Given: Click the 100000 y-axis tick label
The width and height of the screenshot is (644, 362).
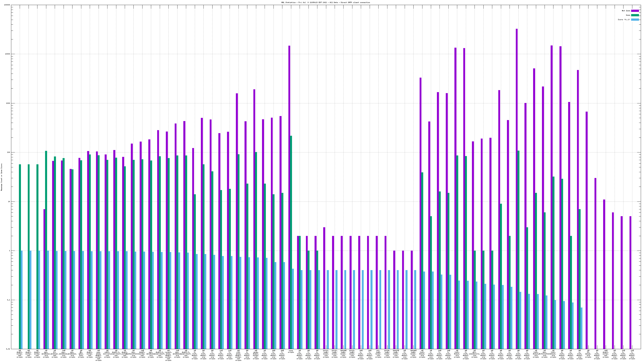Looking at the screenshot, I should [x=7, y=5].
